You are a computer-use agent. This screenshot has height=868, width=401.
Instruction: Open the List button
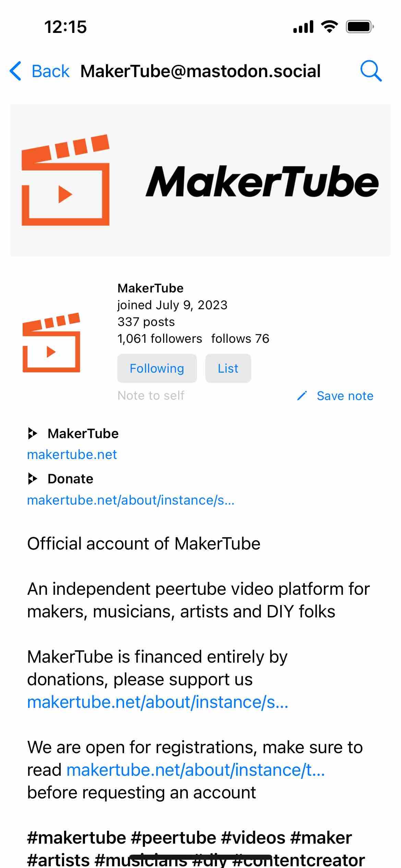(x=228, y=368)
